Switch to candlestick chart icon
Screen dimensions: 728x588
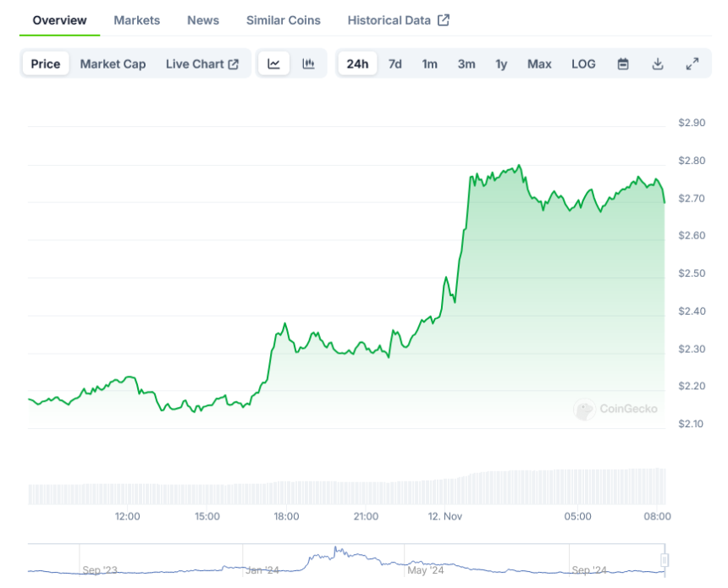[309, 63]
